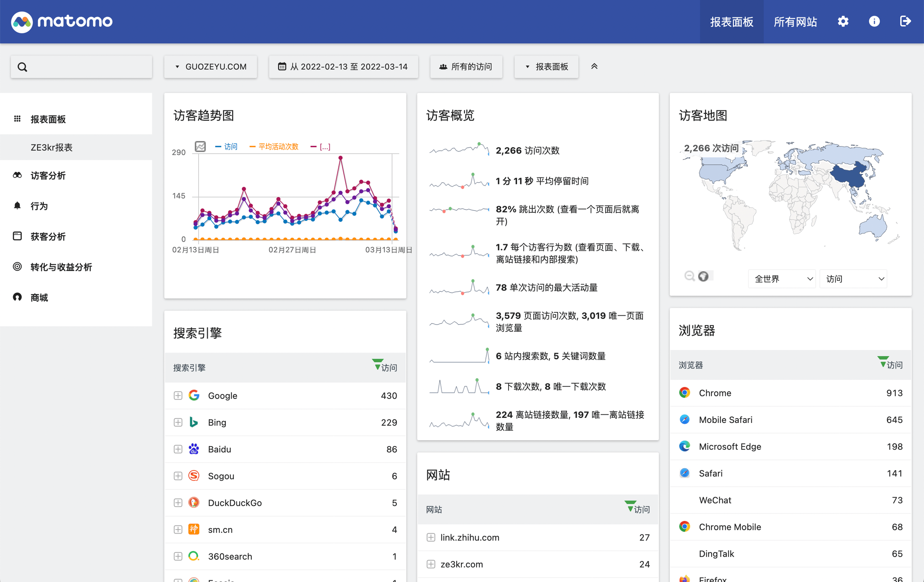
Task: Click the 行为 sidebar icon
Action: coord(17,205)
